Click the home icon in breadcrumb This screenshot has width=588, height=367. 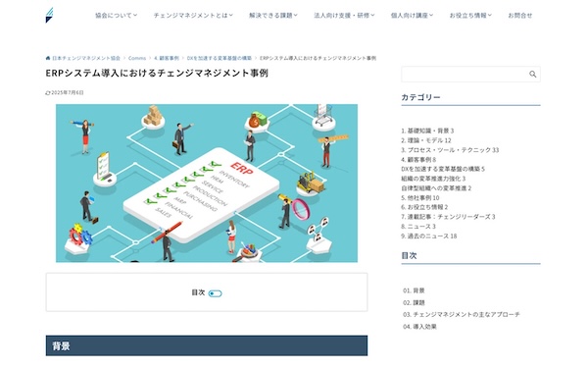(48, 58)
